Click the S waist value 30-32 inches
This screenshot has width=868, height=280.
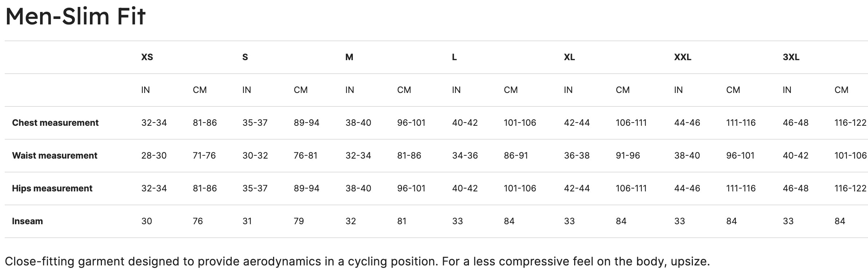pyautogui.click(x=255, y=156)
